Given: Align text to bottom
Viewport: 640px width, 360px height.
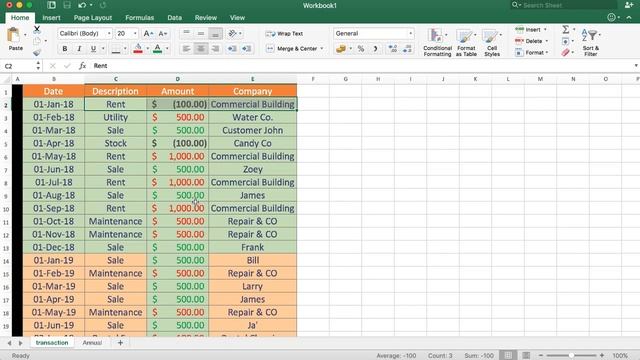Looking at the screenshot, I should [x=216, y=33].
